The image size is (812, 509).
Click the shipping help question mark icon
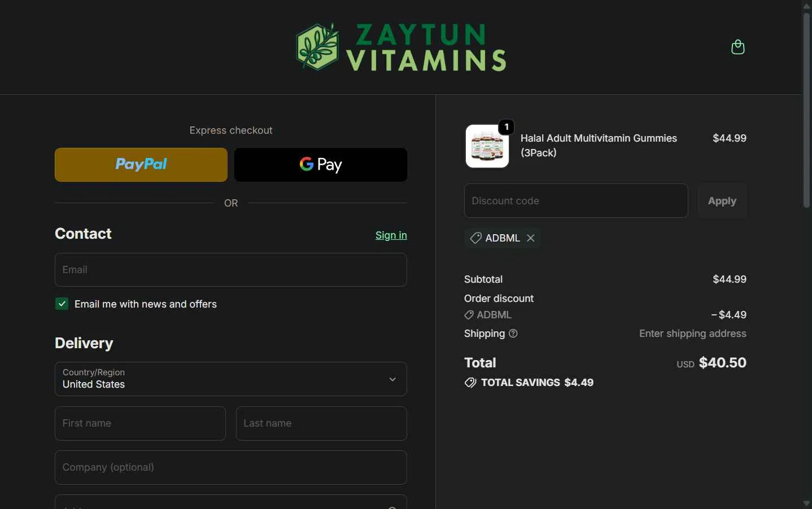click(513, 334)
